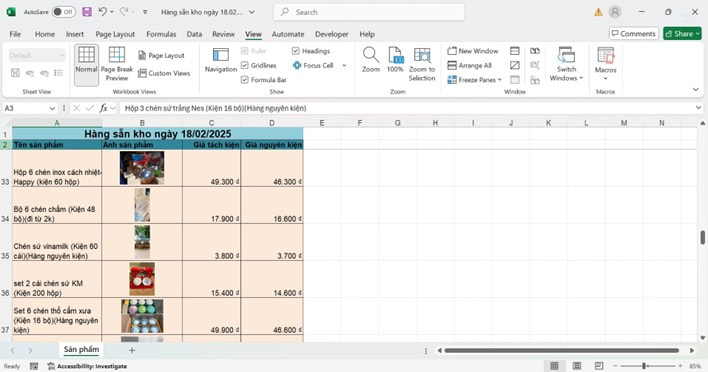Click the Comments button
This screenshot has width=708, height=372.
pos(633,34)
